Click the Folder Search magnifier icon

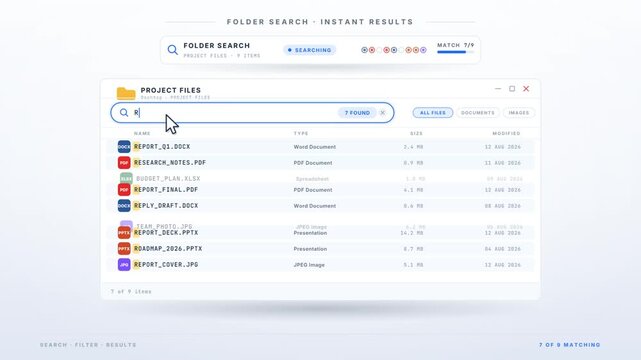coord(173,50)
